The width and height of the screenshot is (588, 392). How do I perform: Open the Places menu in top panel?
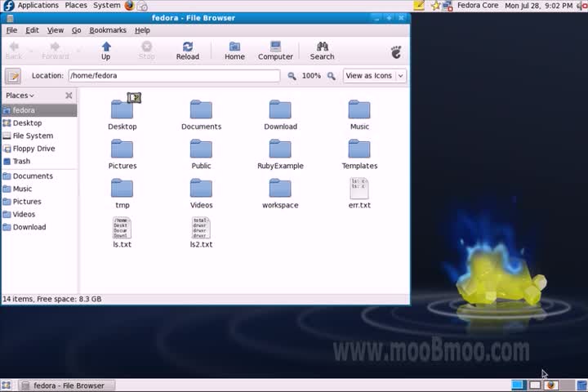[x=76, y=5]
